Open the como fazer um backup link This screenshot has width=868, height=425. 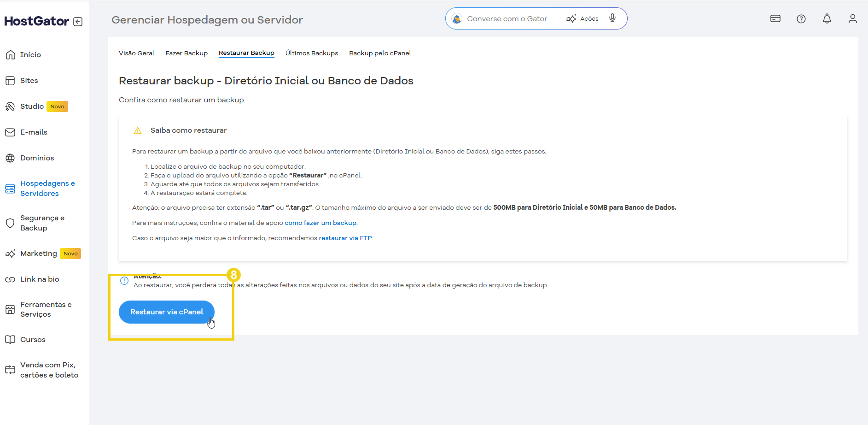click(320, 223)
